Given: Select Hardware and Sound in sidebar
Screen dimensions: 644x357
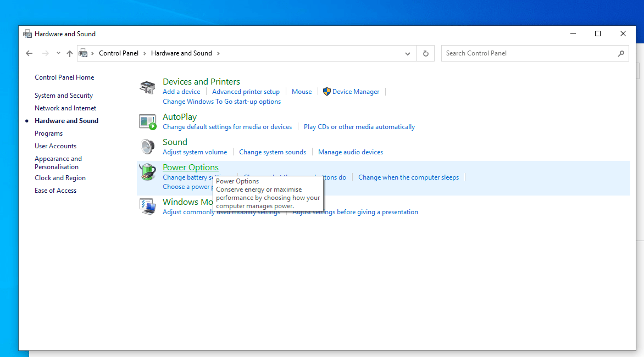Looking at the screenshot, I should 66,121.
